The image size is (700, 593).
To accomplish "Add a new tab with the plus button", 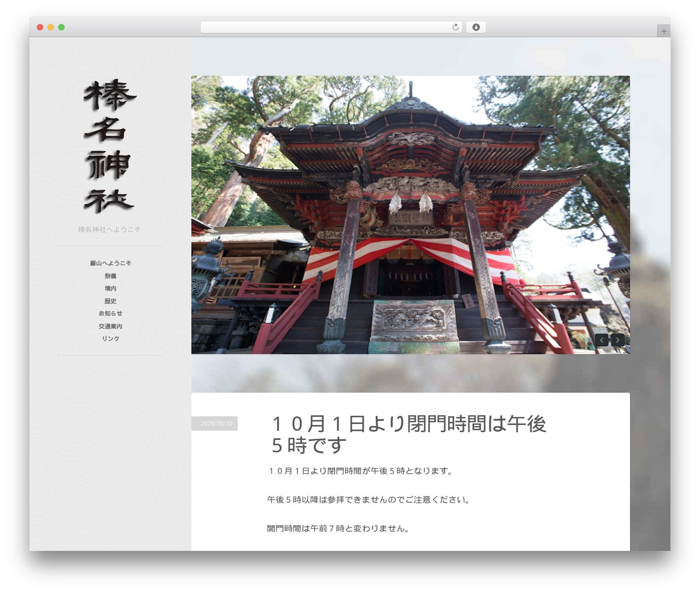I will tap(663, 31).
